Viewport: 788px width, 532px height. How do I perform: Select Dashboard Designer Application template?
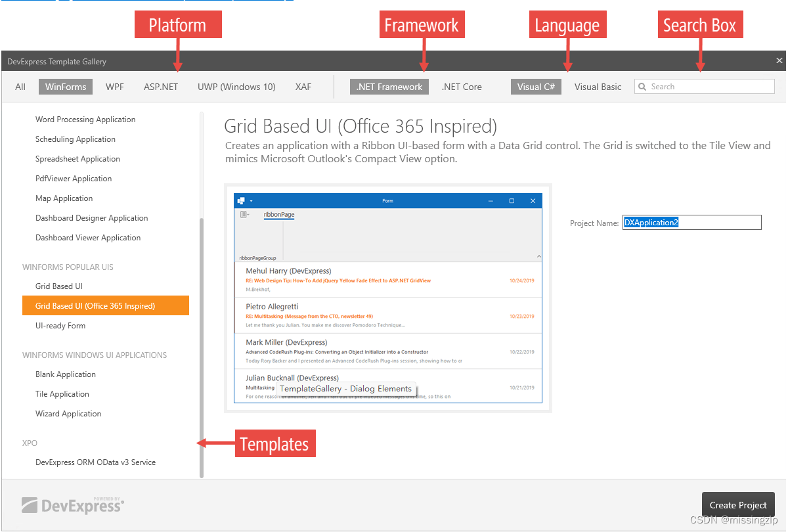[x=92, y=218]
